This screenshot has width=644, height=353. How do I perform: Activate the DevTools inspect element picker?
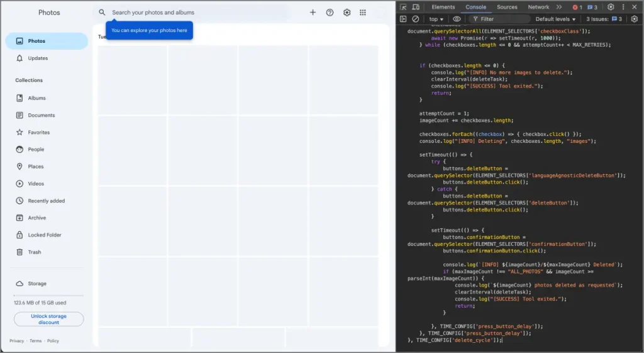click(x=403, y=7)
